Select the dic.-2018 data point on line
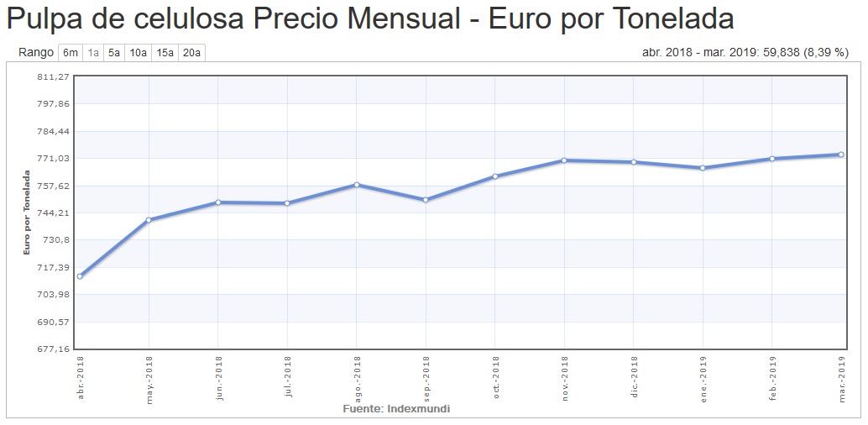This screenshot has width=868, height=425. click(x=634, y=162)
